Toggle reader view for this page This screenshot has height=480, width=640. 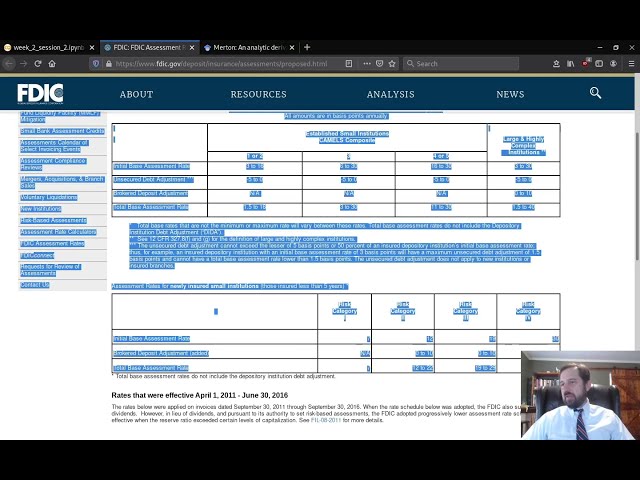tap(349, 64)
